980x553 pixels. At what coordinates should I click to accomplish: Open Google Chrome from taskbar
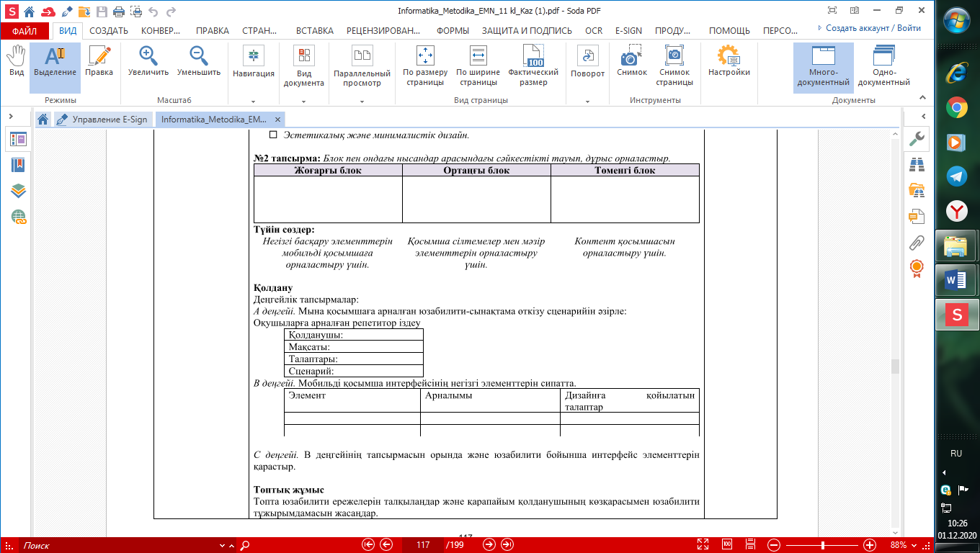click(x=956, y=108)
